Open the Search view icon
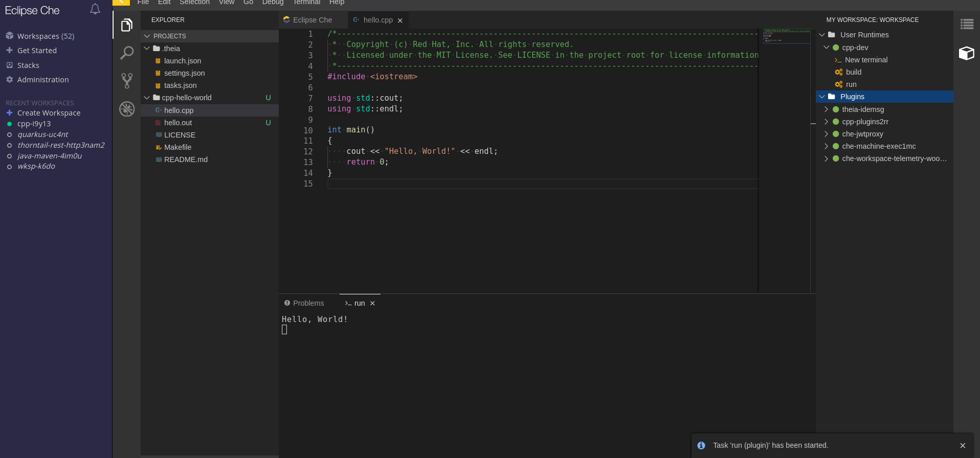 coord(126,53)
